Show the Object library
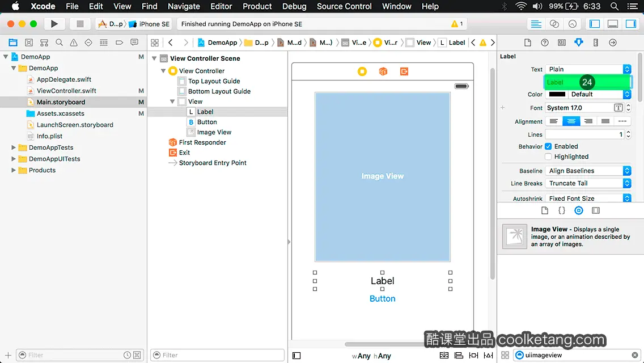The image size is (644, 363). pos(579,210)
